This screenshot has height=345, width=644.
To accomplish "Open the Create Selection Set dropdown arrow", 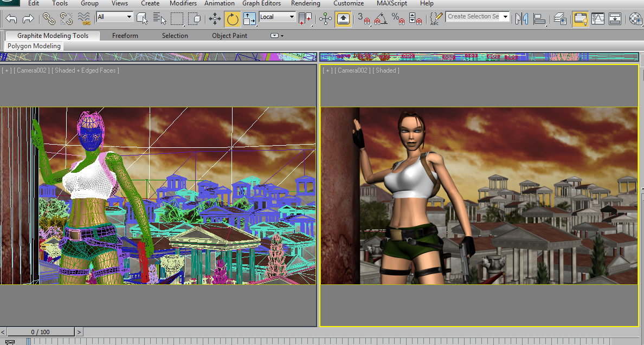I will (506, 16).
